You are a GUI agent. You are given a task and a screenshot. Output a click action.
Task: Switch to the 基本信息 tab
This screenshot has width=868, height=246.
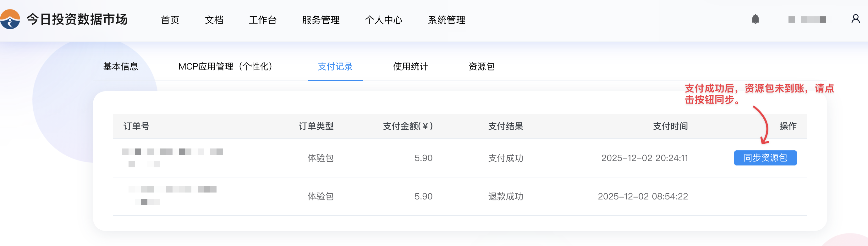[121, 66]
